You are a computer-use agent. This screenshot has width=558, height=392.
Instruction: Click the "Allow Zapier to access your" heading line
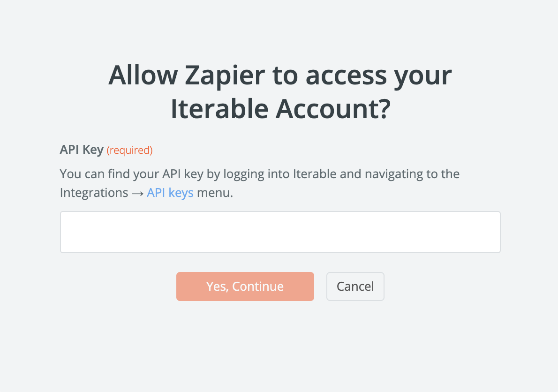click(x=280, y=75)
